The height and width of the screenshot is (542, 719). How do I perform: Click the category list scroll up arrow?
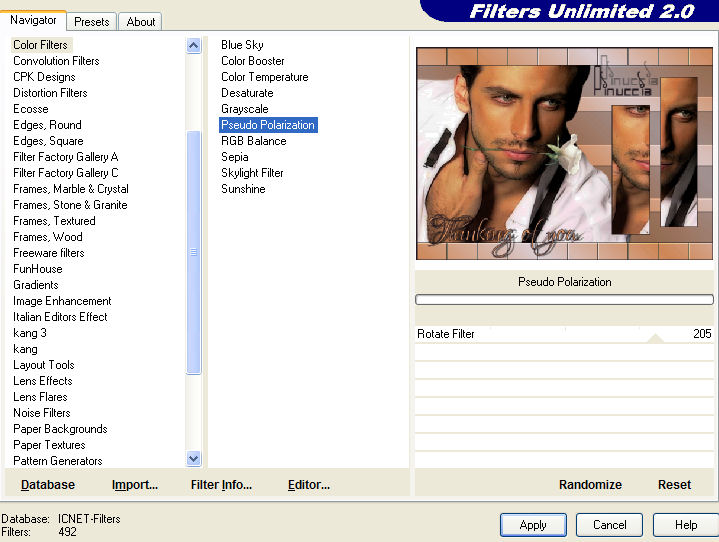[x=194, y=45]
